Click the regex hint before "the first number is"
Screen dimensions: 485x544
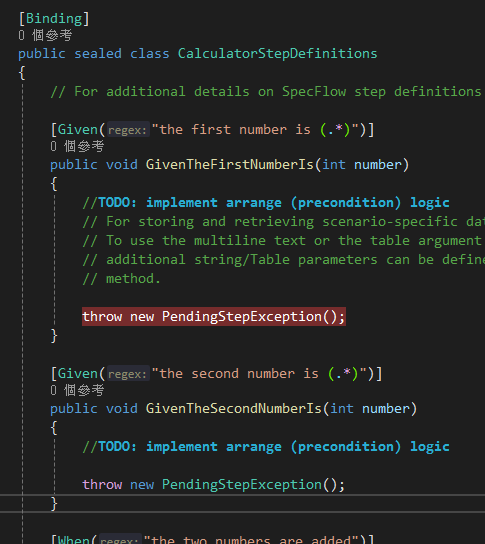pos(127,130)
